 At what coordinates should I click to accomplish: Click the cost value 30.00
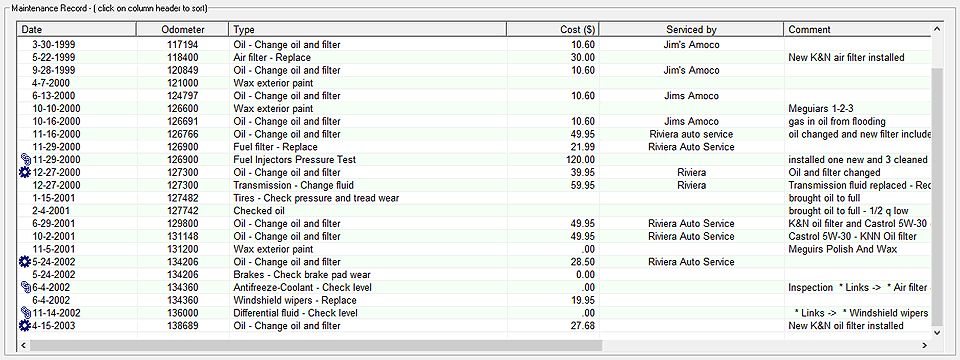point(583,58)
